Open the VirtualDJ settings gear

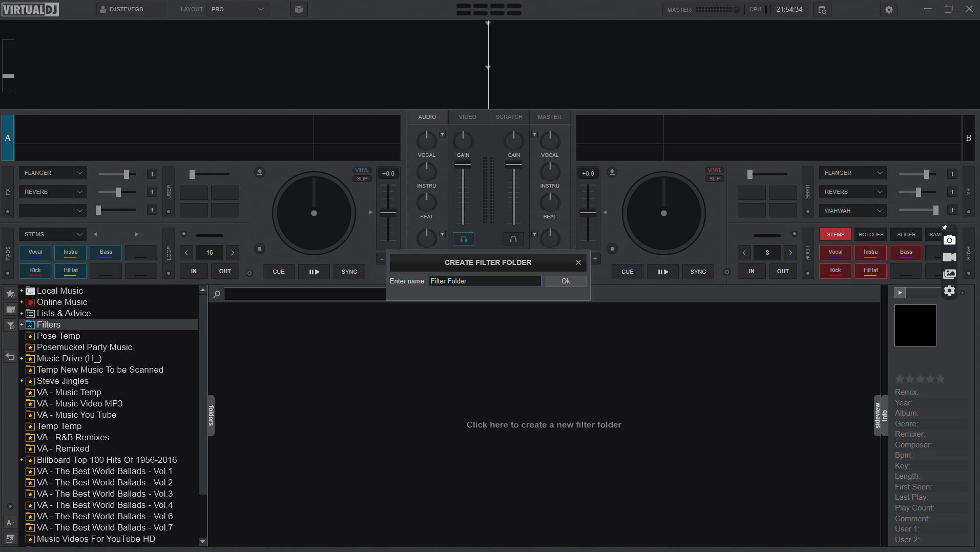tap(889, 10)
